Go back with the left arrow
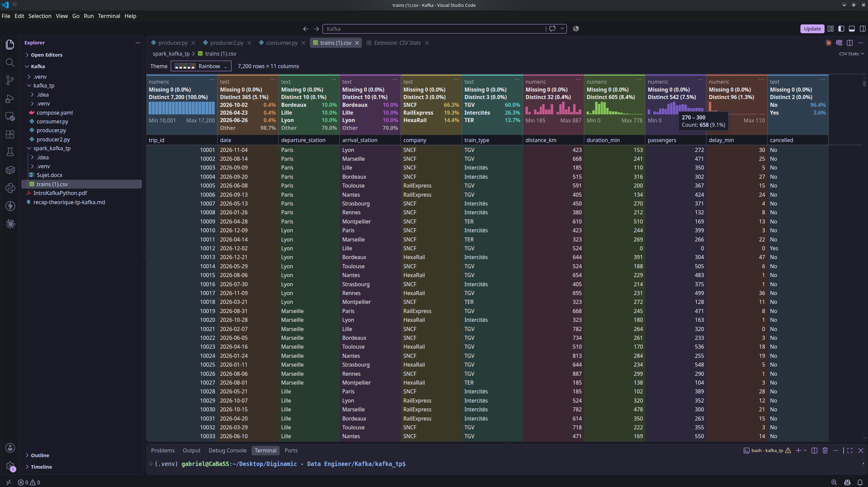Viewport: 868px width, 487px height. click(x=306, y=29)
